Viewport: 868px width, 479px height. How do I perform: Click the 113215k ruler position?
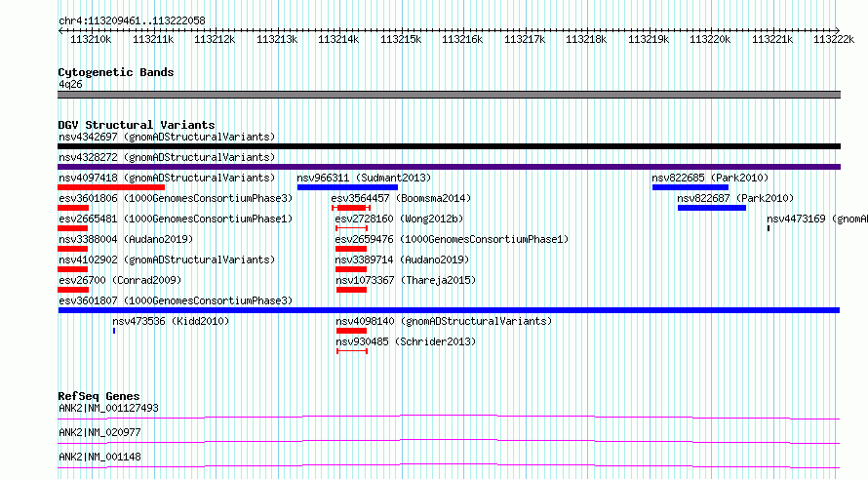401,39
